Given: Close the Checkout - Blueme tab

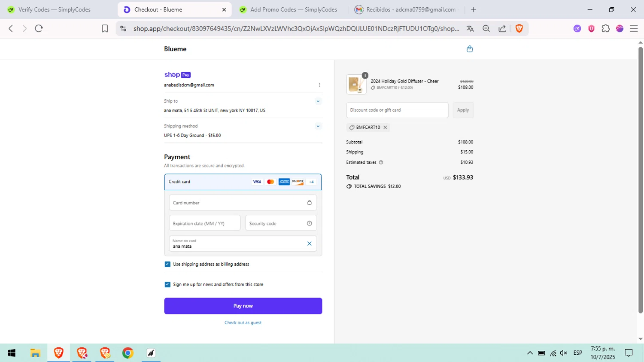Looking at the screenshot, I should (x=224, y=9).
